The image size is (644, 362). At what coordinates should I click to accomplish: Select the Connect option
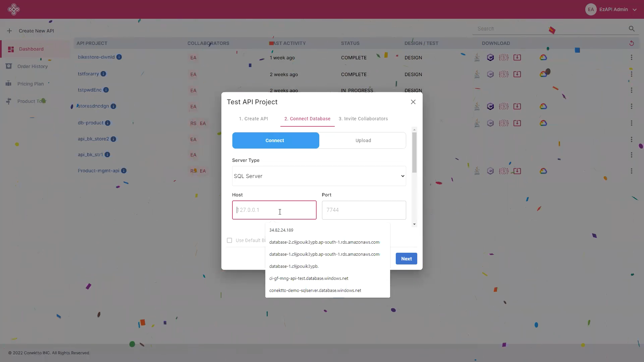[275, 140]
